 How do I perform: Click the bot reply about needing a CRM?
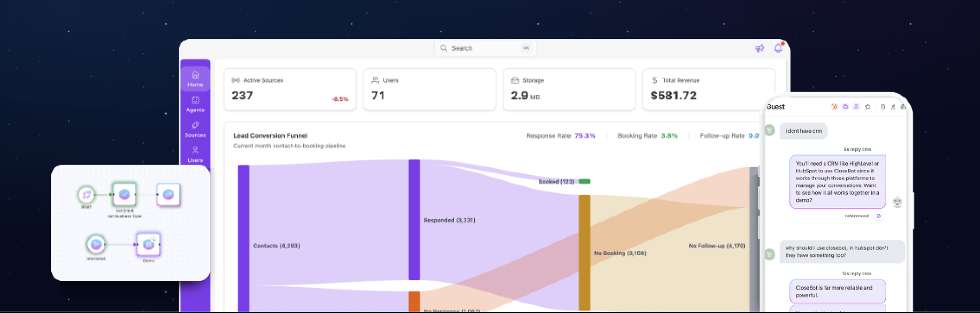tap(838, 182)
